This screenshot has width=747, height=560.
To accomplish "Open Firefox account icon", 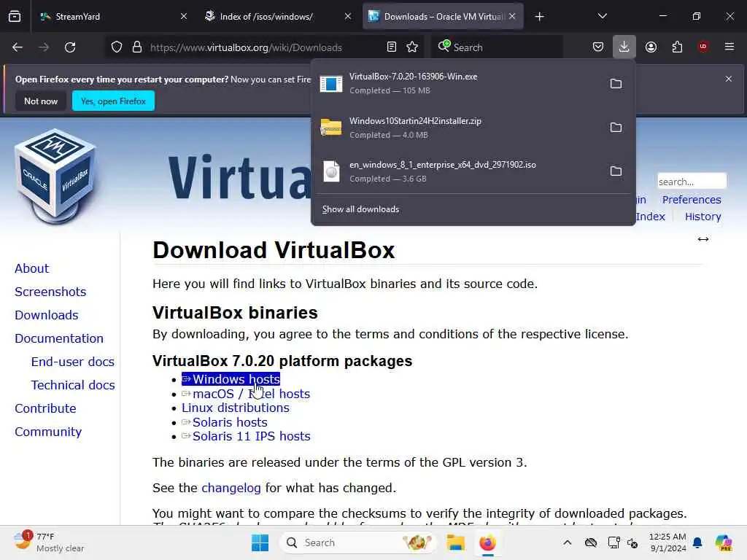I will [x=651, y=47].
